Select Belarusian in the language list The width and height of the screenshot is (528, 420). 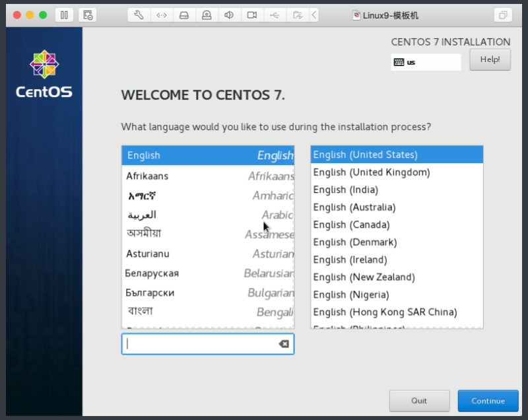click(208, 273)
